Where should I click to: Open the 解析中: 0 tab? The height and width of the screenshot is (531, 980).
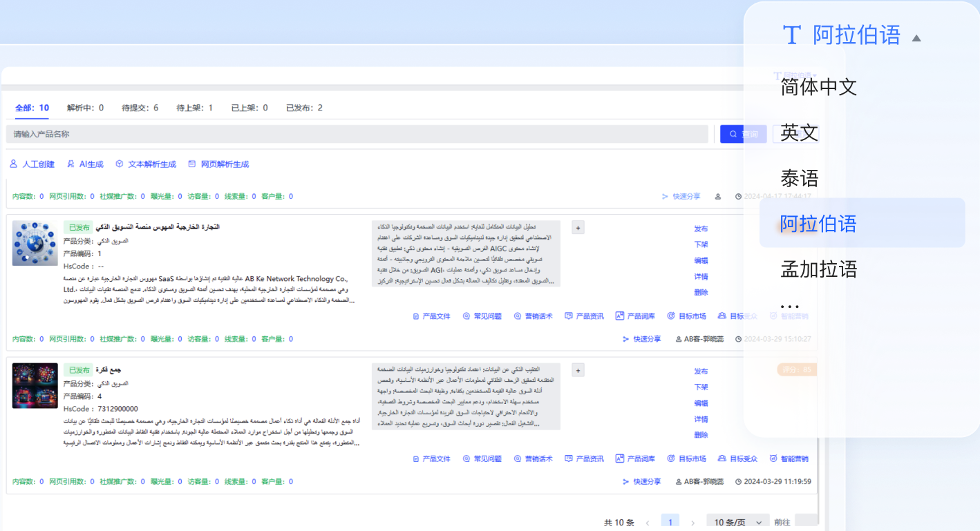pos(85,108)
